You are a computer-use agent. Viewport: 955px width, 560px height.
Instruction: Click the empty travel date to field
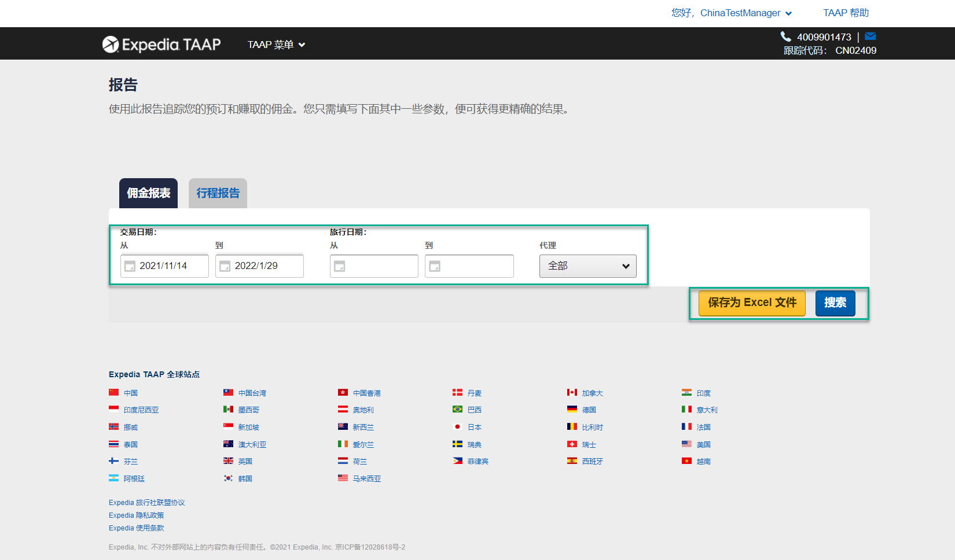469,266
